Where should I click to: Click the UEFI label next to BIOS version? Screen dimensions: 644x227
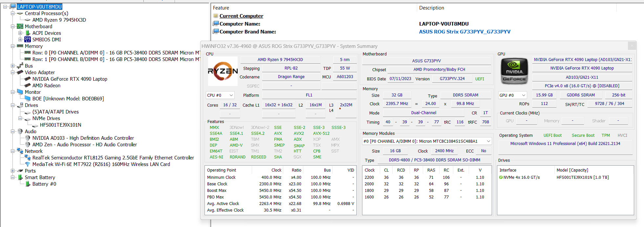tap(480, 79)
